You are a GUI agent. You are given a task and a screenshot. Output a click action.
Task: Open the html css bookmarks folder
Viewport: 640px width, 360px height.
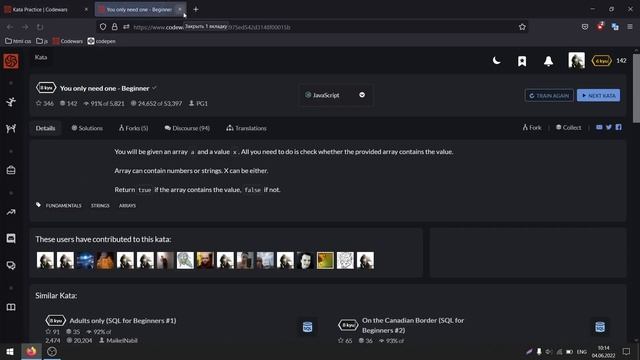click(x=18, y=41)
